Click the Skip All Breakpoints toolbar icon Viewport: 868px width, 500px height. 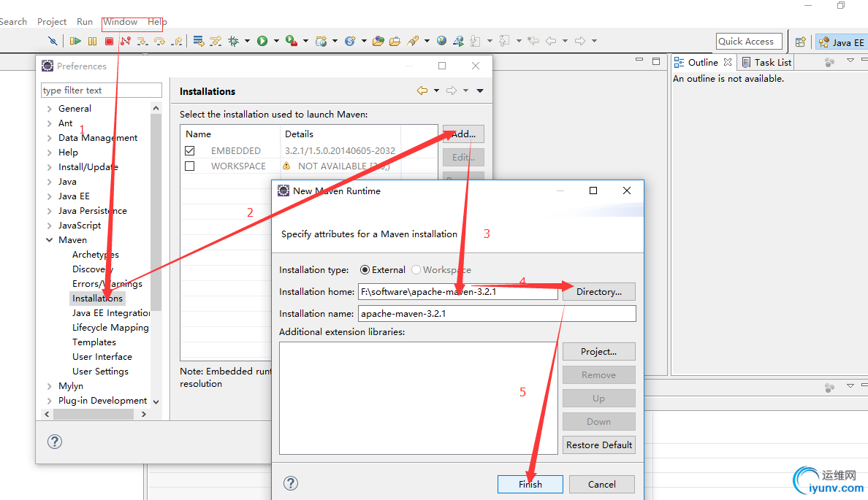(53, 41)
